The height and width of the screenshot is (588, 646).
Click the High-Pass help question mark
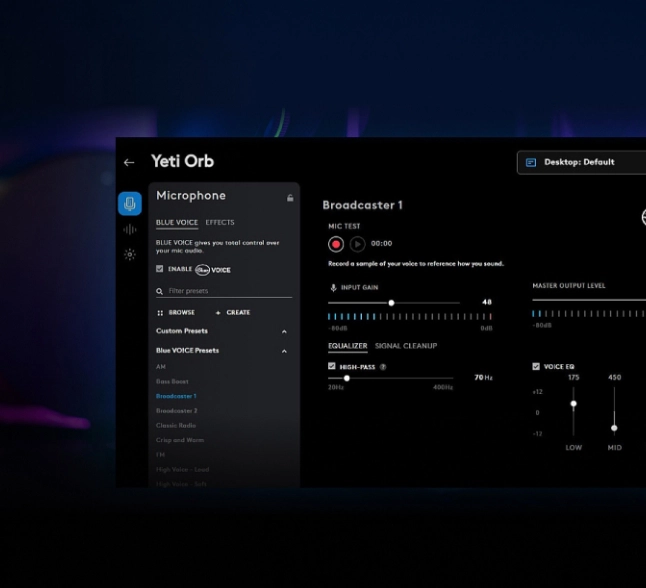pos(383,367)
